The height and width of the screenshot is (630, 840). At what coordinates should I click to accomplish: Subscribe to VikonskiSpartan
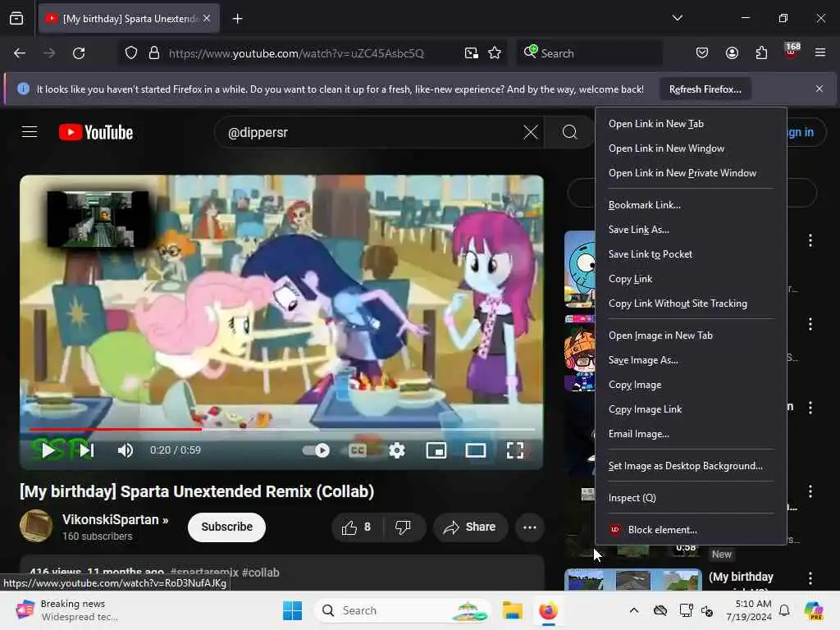click(226, 527)
